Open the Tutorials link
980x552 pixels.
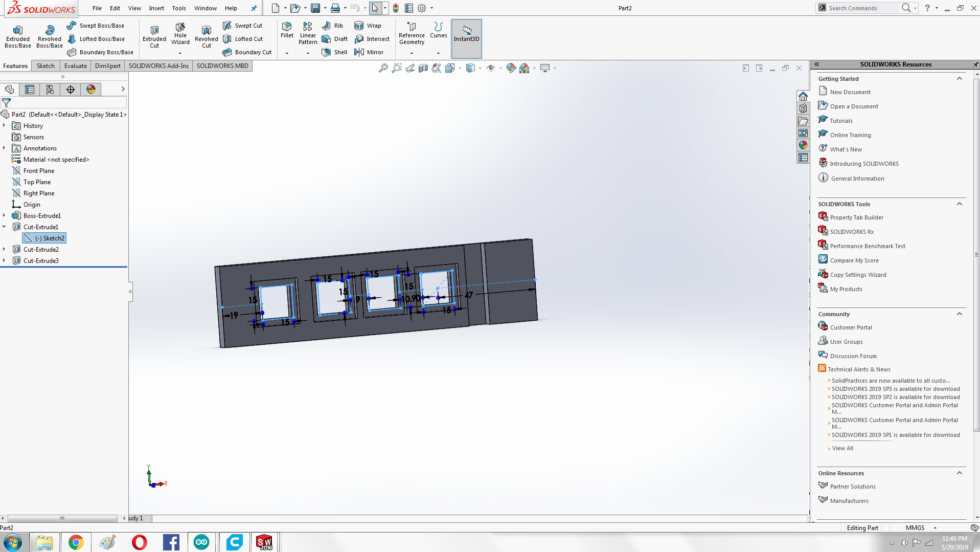(x=841, y=121)
